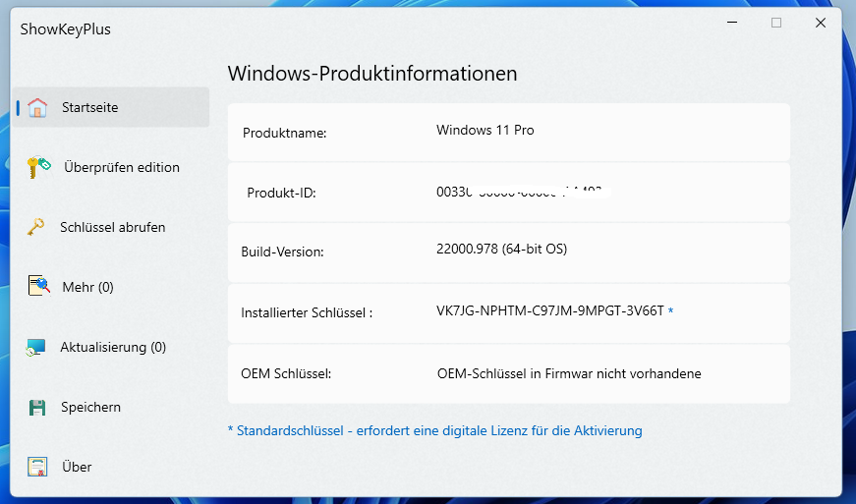Click the Installierter Schlüssel : label
The height and width of the screenshot is (504, 856).
coord(307,313)
